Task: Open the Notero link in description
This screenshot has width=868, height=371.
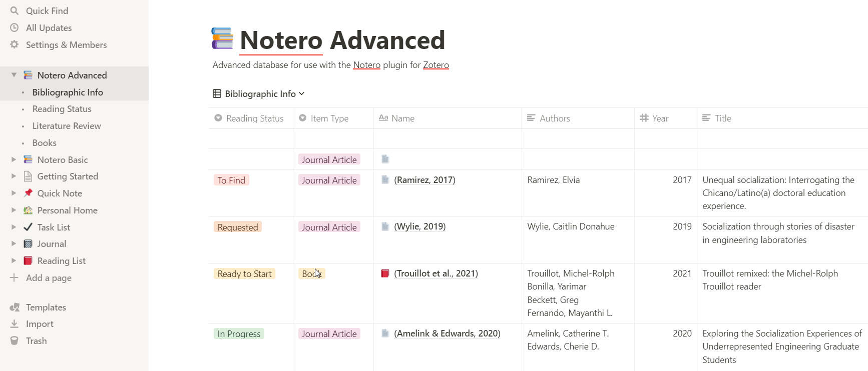Action: 366,65
